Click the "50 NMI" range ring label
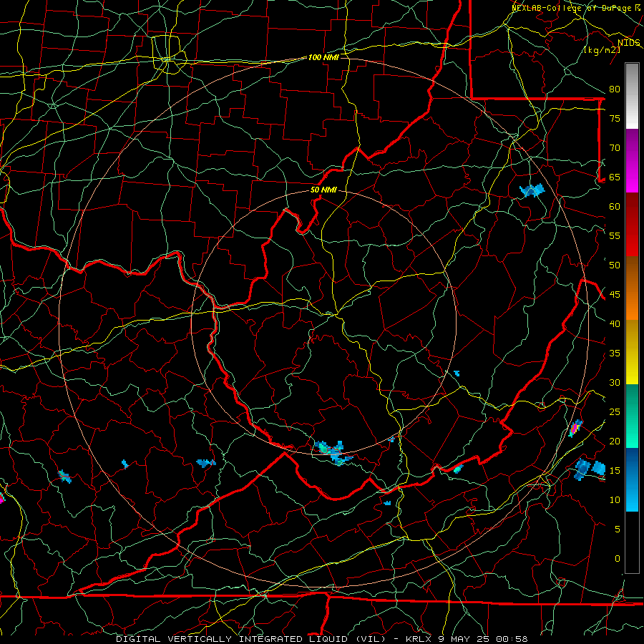The height and width of the screenshot is (644, 644). [x=323, y=190]
